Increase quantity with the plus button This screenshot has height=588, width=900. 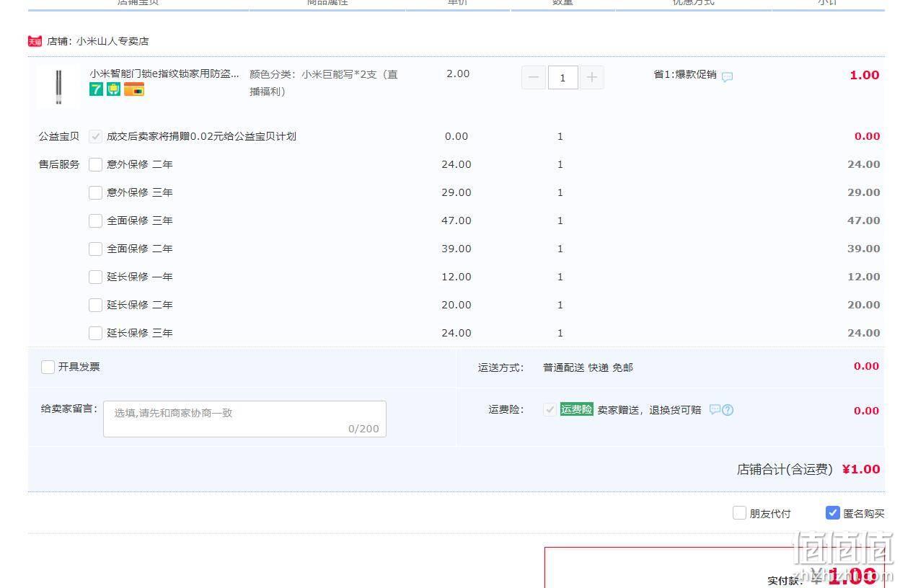click(591, 77)
